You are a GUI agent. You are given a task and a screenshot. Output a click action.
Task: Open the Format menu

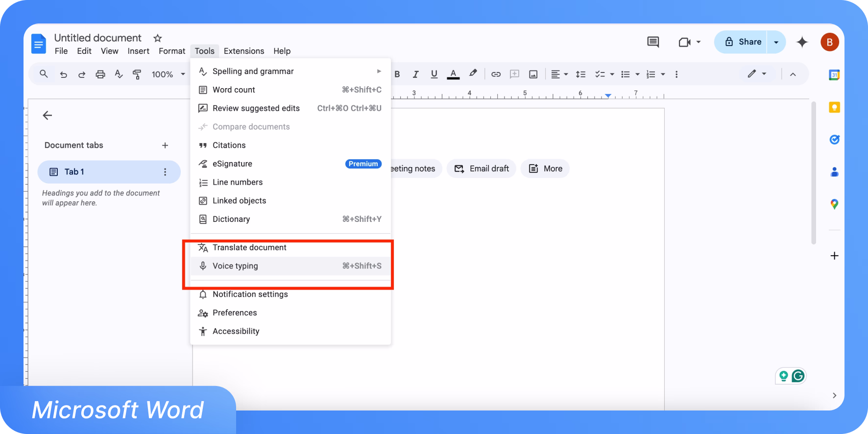click(x=172, y=51)
